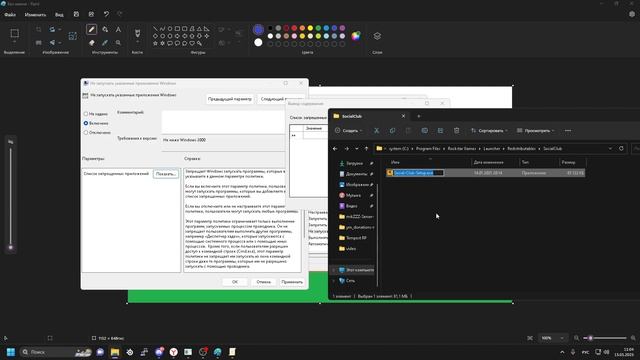Click the РУС input language indicator
The width and height of the screenshot is (640, 360).
point(585,352)
